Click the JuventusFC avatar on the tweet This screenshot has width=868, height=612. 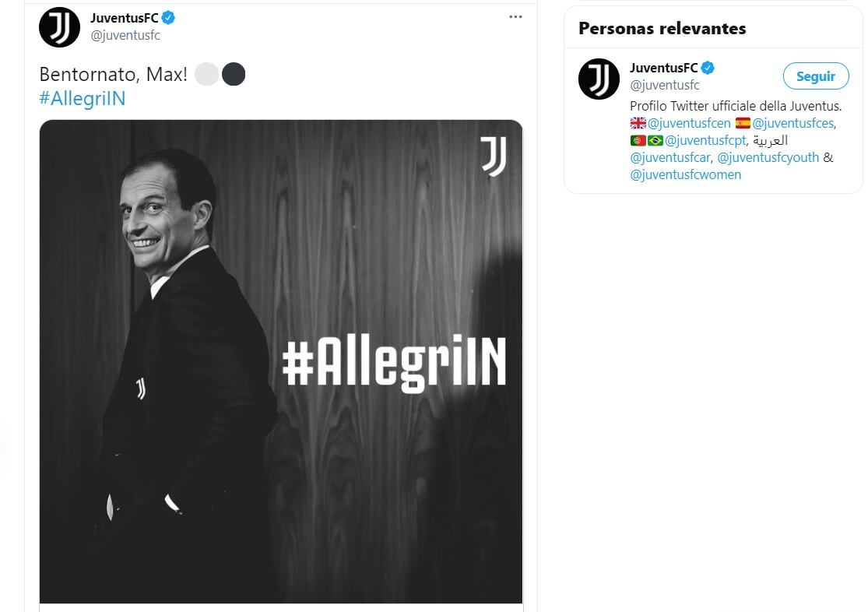pyautogui.click(x=59, y=27)
